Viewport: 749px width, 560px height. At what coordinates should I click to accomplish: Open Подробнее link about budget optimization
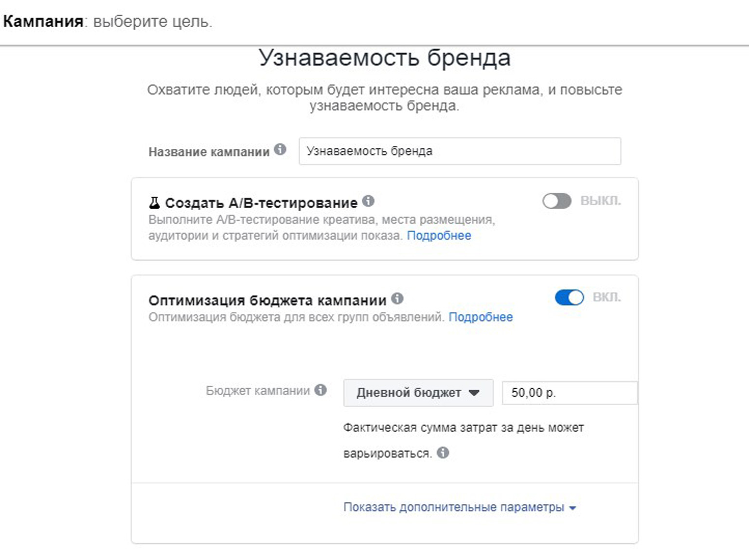481,317
